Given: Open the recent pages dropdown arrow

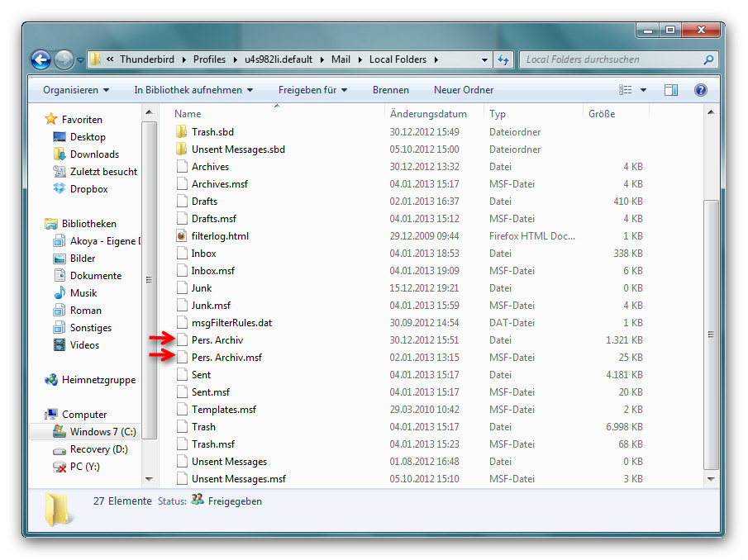Looking at the screenshot, I should point(80,60).
